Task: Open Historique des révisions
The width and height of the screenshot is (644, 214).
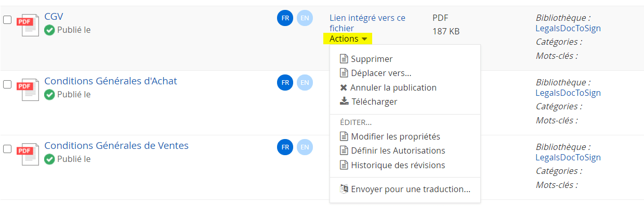Action: 398,165
